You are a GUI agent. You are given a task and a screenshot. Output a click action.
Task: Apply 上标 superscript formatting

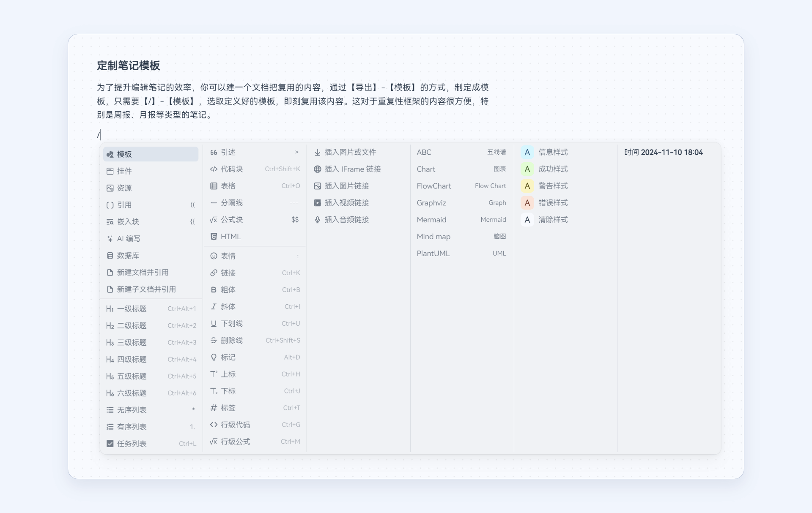(x=255, y=374)
